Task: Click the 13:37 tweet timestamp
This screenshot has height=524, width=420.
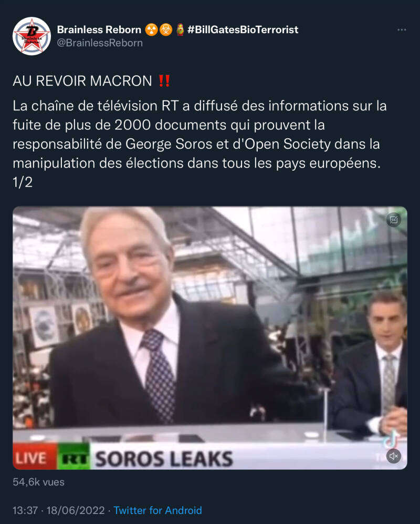Action: 25,510
